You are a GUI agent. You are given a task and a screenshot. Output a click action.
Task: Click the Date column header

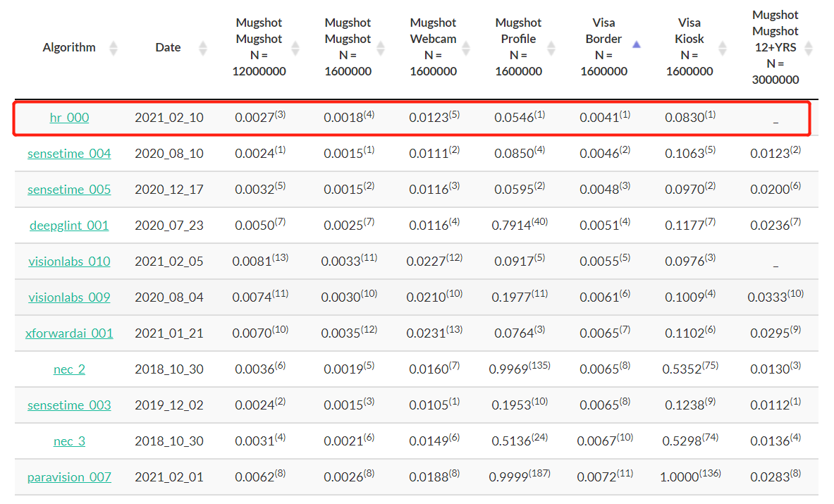[168, 47]
